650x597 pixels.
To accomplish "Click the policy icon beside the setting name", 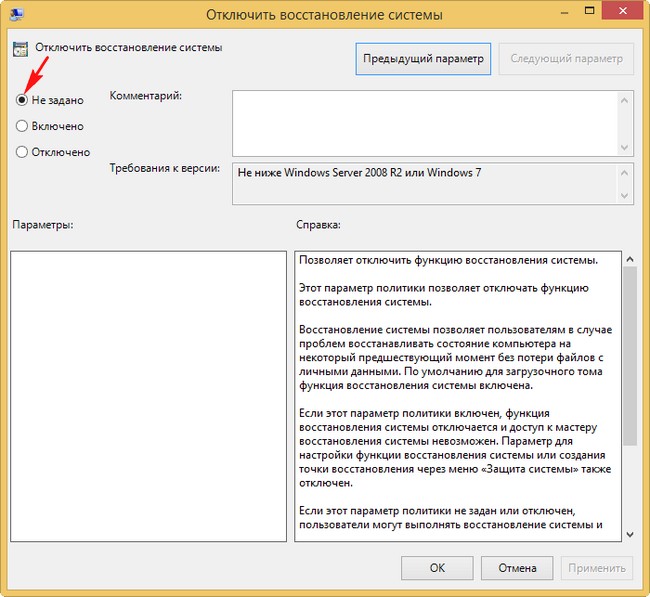I will 20,48.
